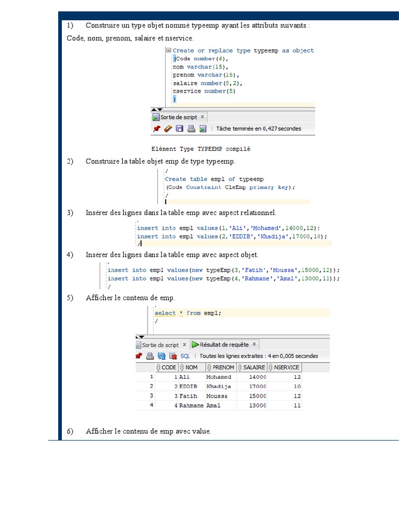This screenshot has height=532, width=399.
Task: Select Sortie de script tab beside Résultat de requête
Action: [x=160, y=345]
